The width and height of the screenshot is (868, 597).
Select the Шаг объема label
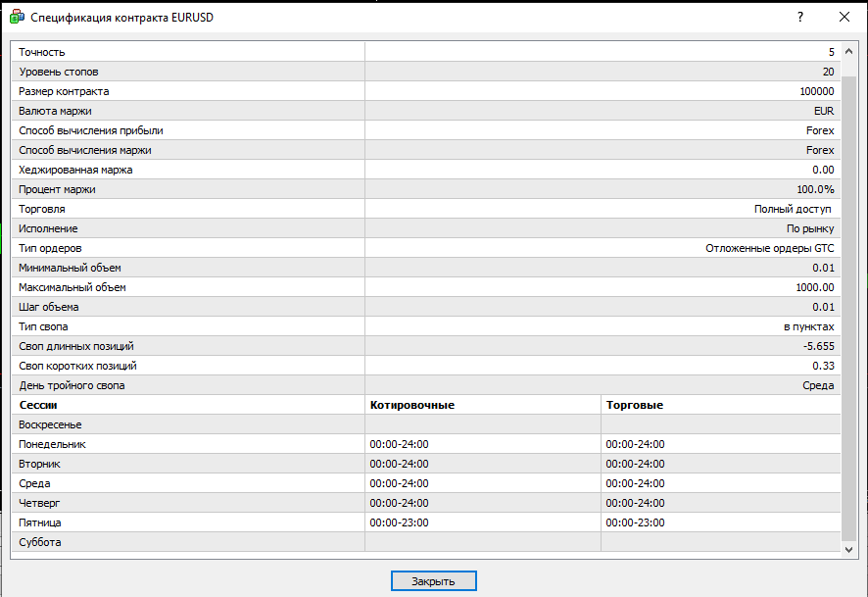[x=49, y=307]
